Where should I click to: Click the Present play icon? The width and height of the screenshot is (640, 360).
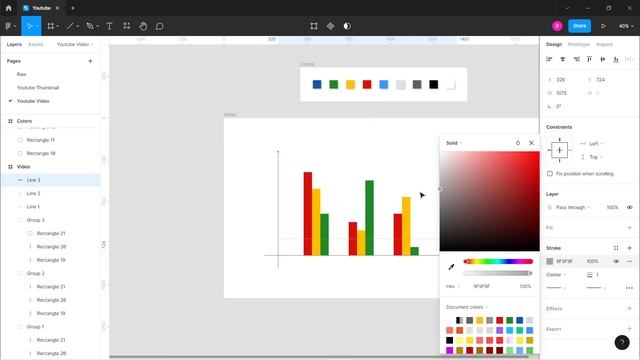[603, 26]
